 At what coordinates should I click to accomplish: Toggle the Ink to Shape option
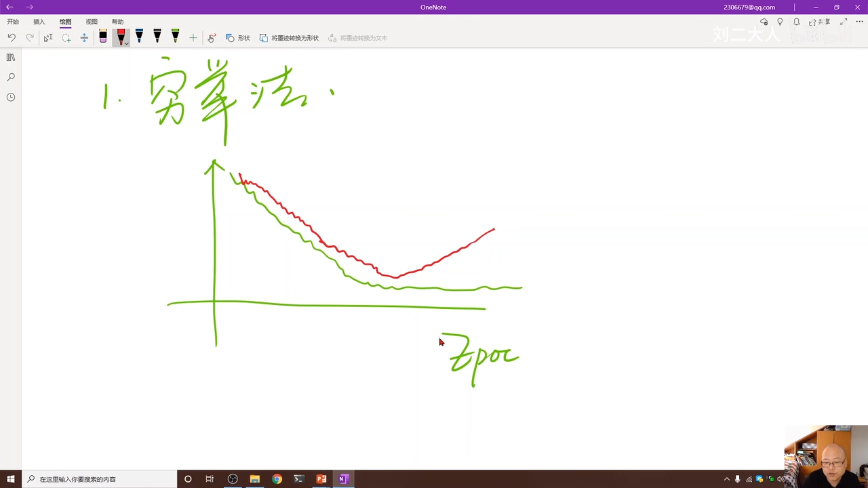coord(289,38)
